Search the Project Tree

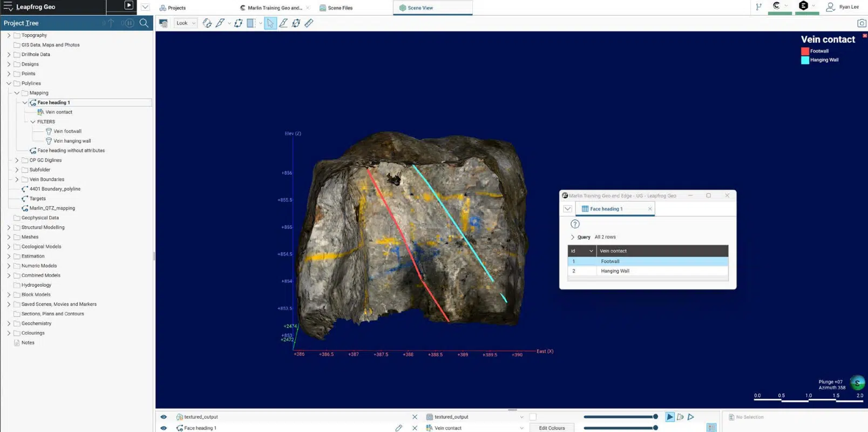(144, 23)
